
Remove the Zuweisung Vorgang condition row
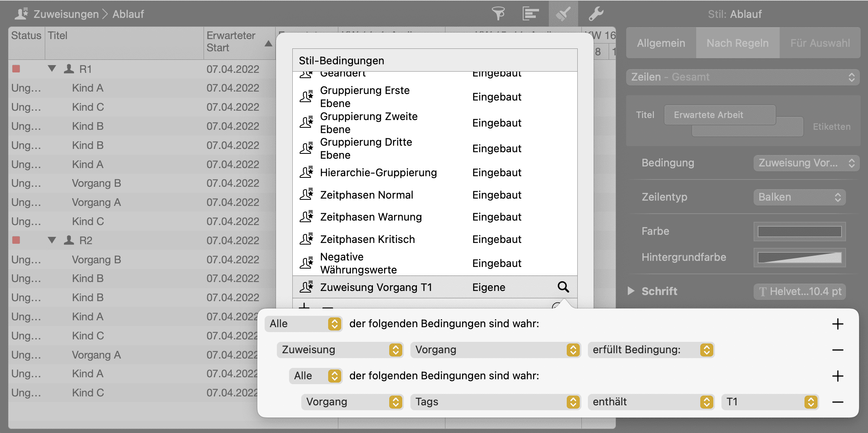[837, 350]
